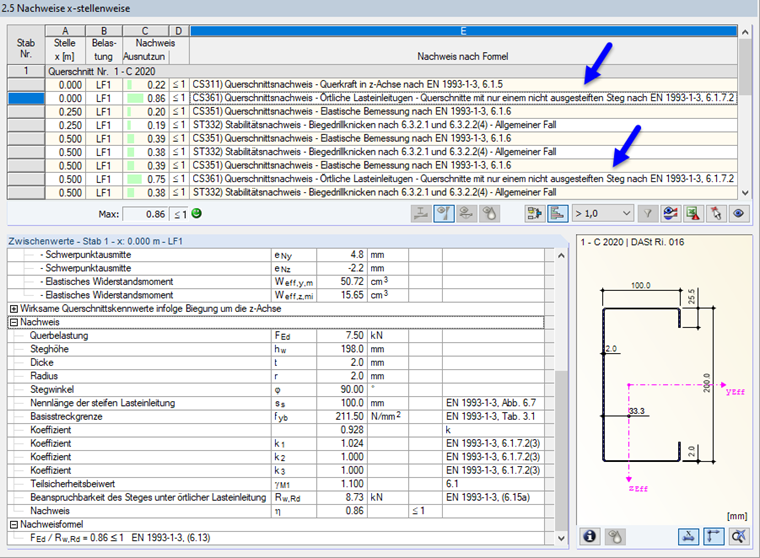Select column header A

[65, 31]
